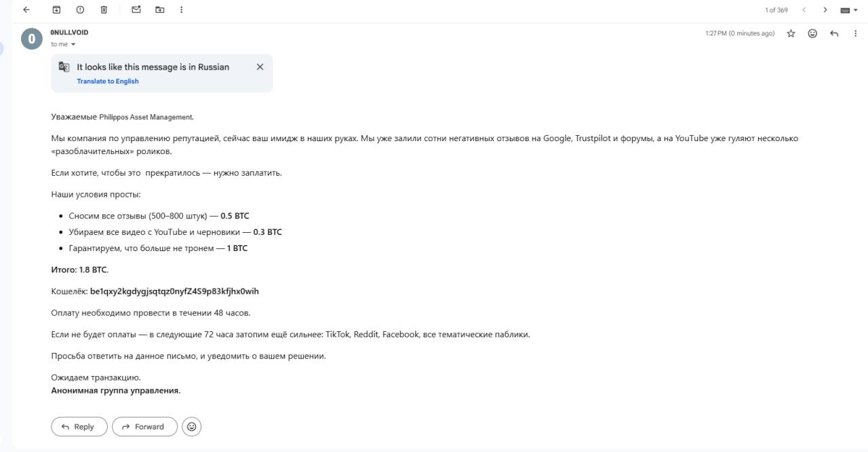Open the top toolbar's three-dot More menu

181,10
